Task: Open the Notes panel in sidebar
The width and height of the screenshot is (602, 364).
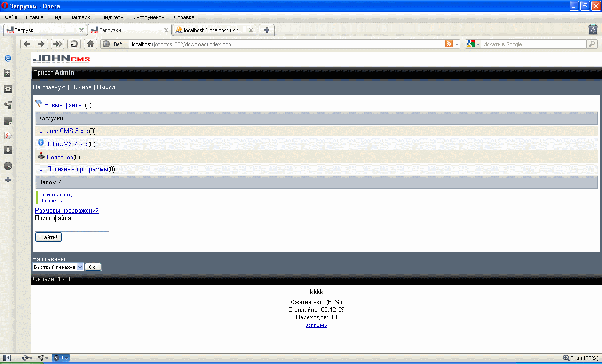Action: tap(8, 121)
